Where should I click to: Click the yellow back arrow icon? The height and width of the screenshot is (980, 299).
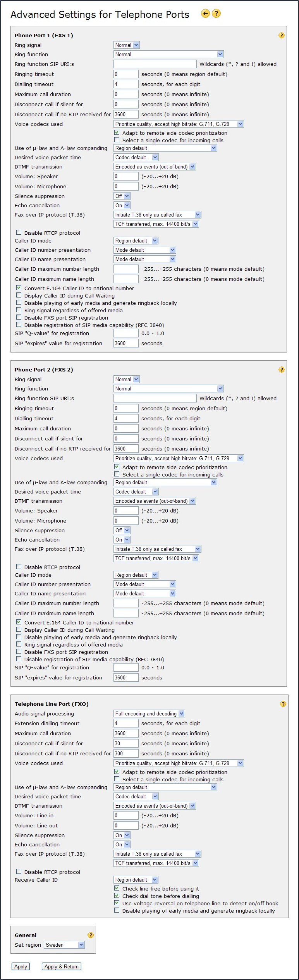pos(205,14)
